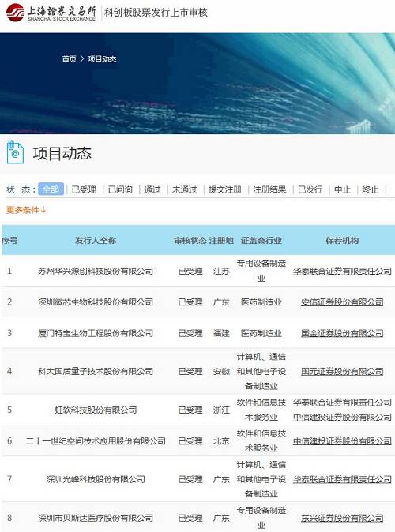Open 国元证券股份有限公司 sponsor link
The image size is (395, 532).
point(342,371)
